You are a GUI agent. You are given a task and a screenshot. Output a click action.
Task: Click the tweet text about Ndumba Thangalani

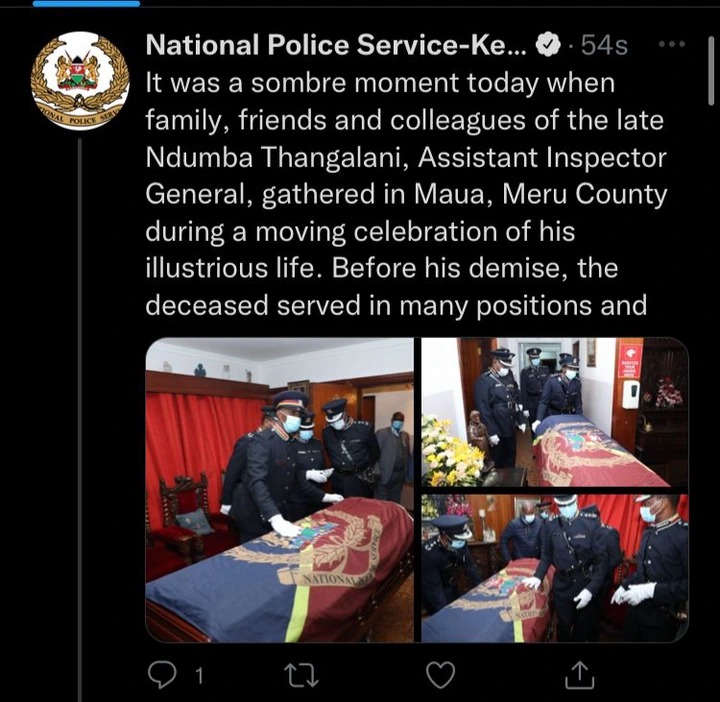[x=406, y=194]
